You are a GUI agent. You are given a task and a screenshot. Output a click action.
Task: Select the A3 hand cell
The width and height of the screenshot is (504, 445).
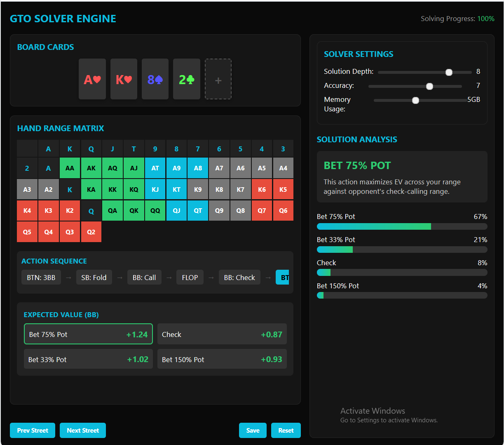tap(27, 189)
